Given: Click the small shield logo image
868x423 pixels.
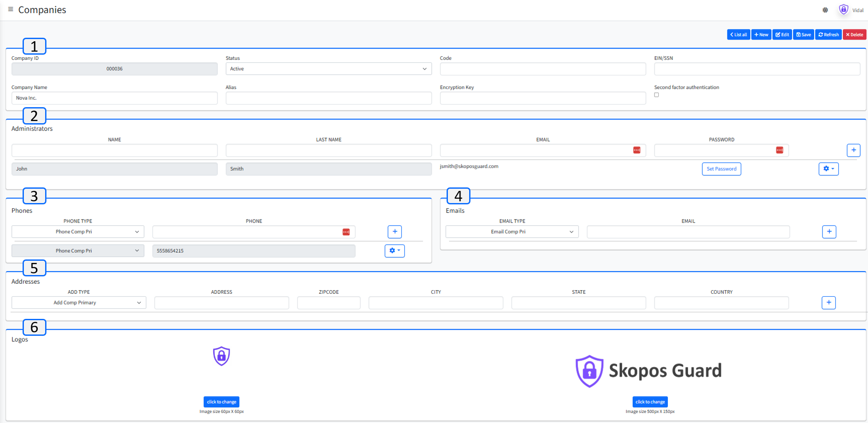Looking at the screenshot, I should 221,356.
